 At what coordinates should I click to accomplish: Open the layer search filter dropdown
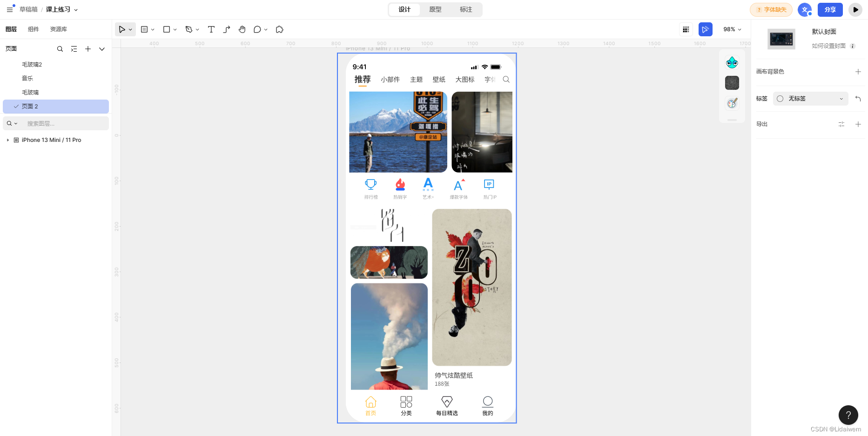pos(12,124)
